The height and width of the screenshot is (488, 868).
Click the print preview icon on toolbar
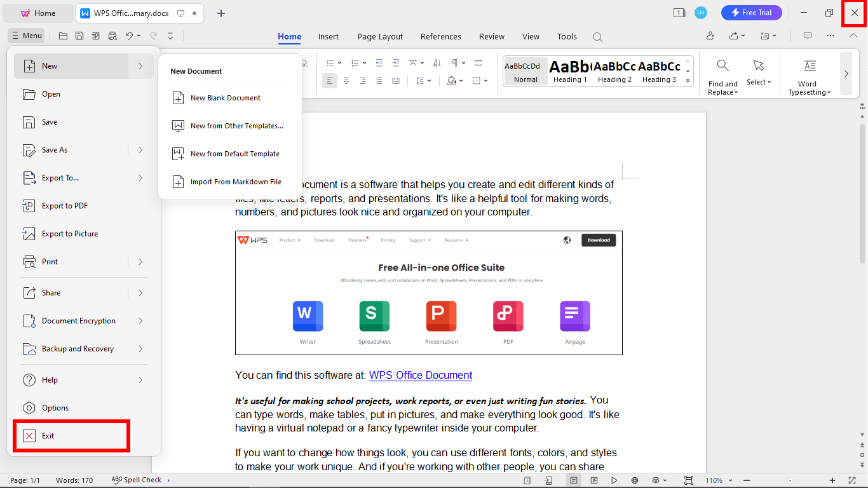112,36
